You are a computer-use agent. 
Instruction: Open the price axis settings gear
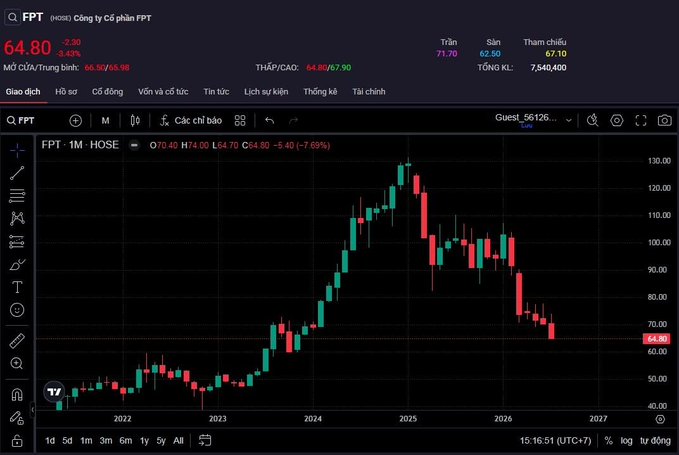pyautogui.click(x=660, y=419)
